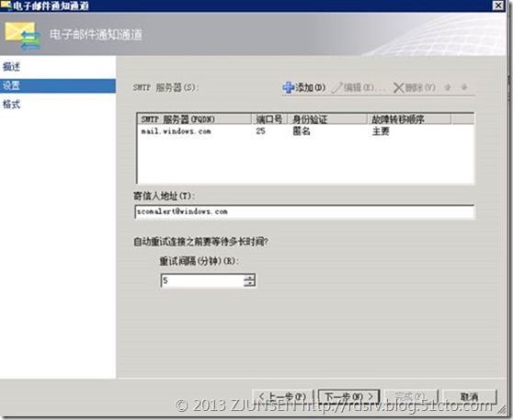
Task: Click 匿名 authentication cell
Action: click(301, 131)
